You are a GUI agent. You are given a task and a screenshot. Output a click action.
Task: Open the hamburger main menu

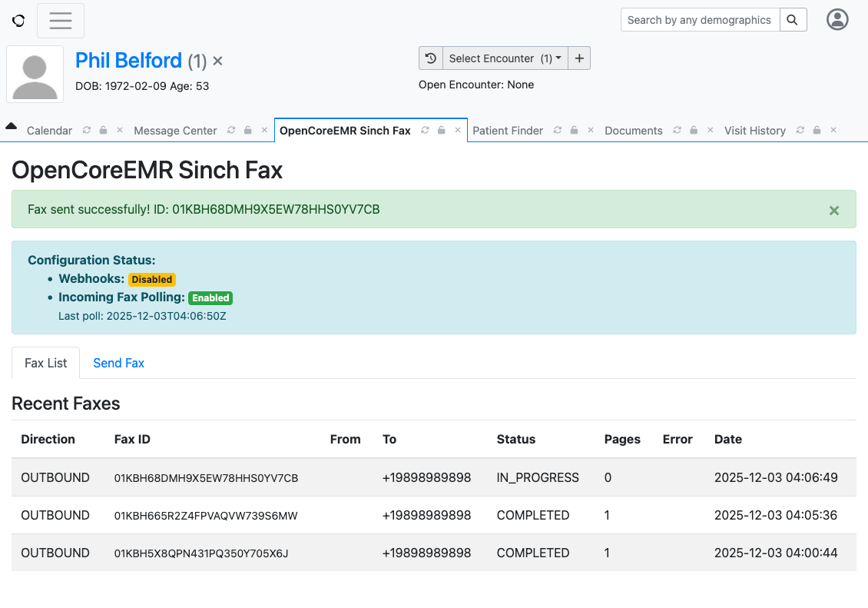[61, 21]
